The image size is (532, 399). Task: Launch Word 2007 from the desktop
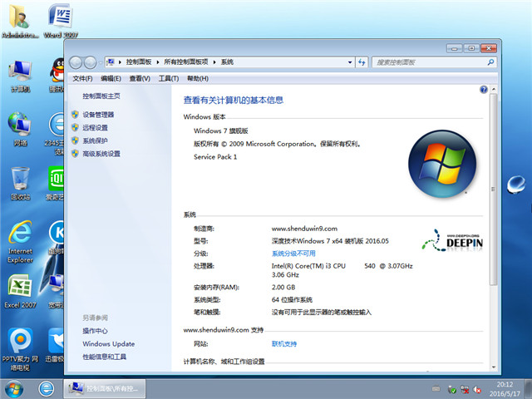click(61, 20)
